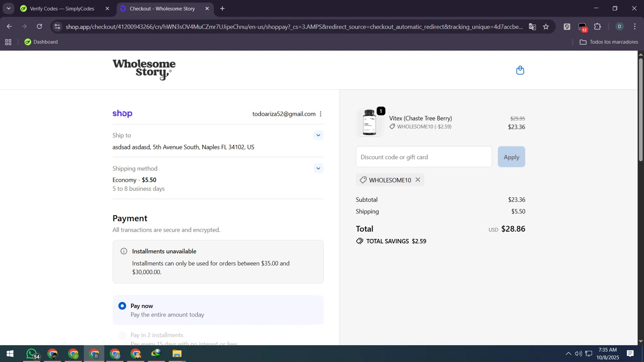This screenshot has width=644, height=362.
Task: Open the Windows Start menu
Action: tap(10, 354)
